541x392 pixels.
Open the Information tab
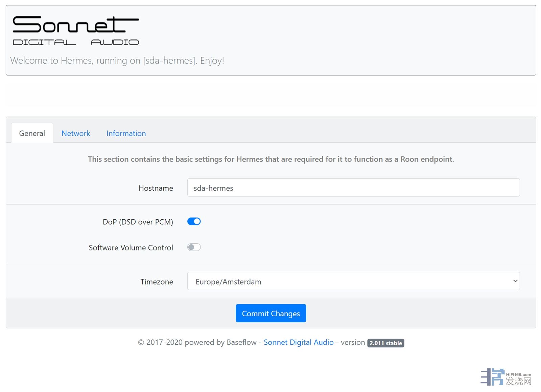(126, 133)
